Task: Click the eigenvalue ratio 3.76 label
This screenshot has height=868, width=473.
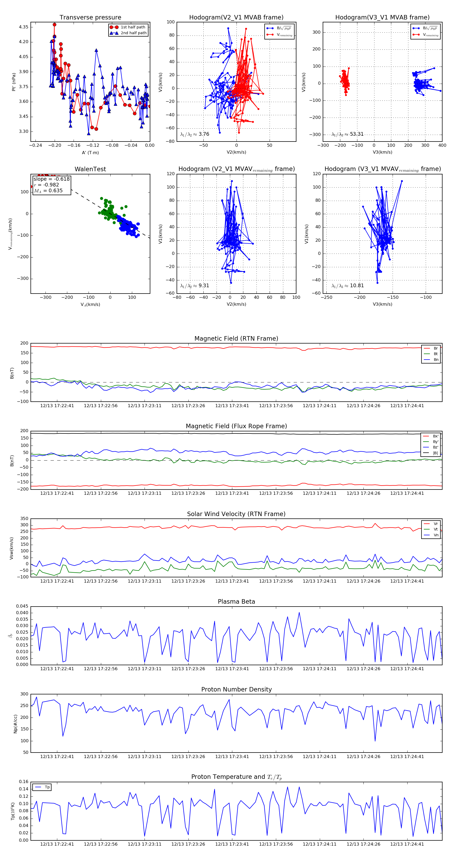Action: tap(194, 134)
